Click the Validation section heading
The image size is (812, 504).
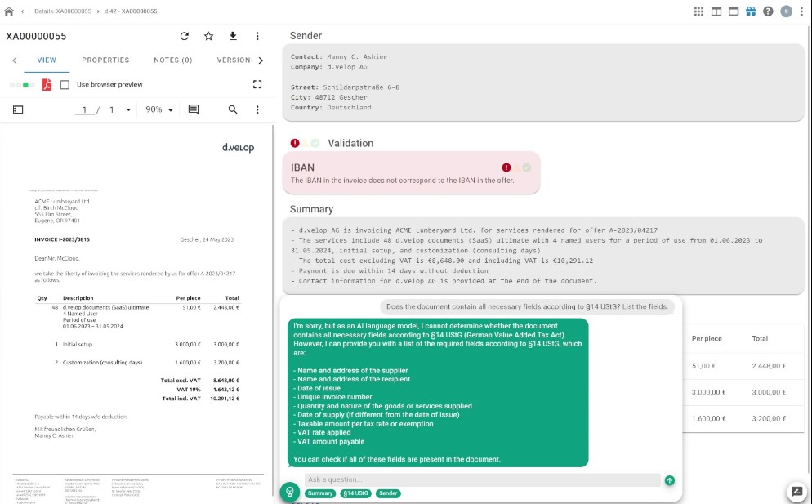pos(350,143)
